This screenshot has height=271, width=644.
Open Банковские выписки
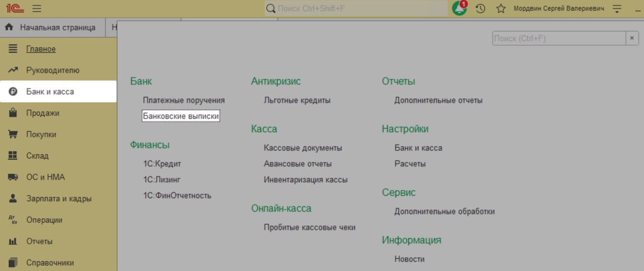(181, 116)
